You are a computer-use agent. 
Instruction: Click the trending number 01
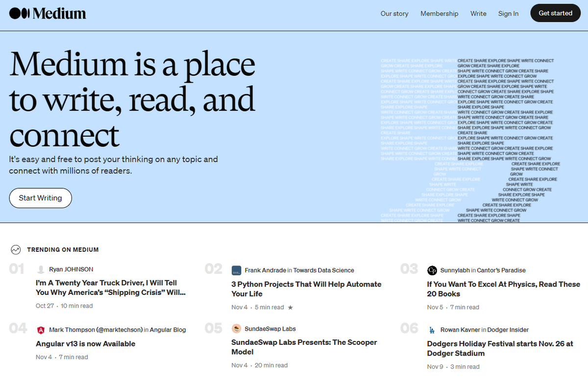17,268
